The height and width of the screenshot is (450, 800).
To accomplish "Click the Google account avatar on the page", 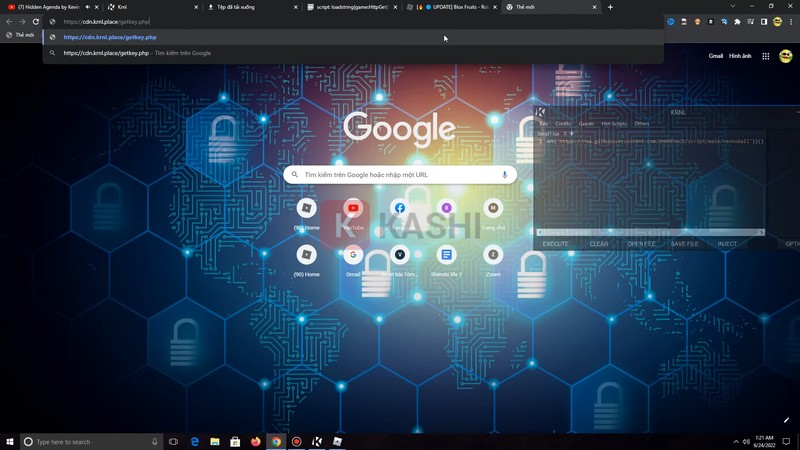I will point(786,56).
